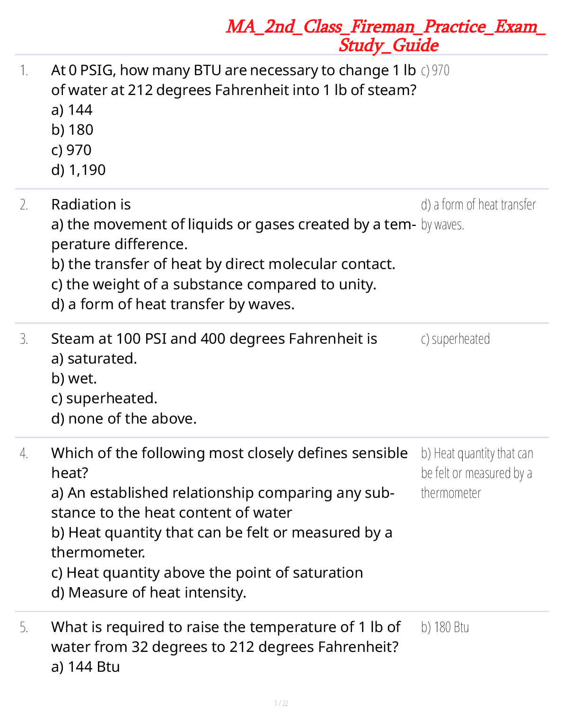This screenshot has height=728, width=563.
Task: Select option a) saturated in question 3
Action: coord(94,359)
